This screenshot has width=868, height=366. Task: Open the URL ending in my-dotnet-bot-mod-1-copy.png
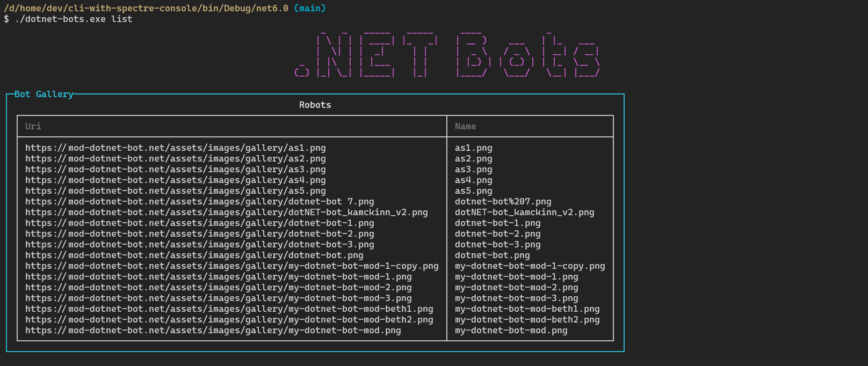pos(232,266)
